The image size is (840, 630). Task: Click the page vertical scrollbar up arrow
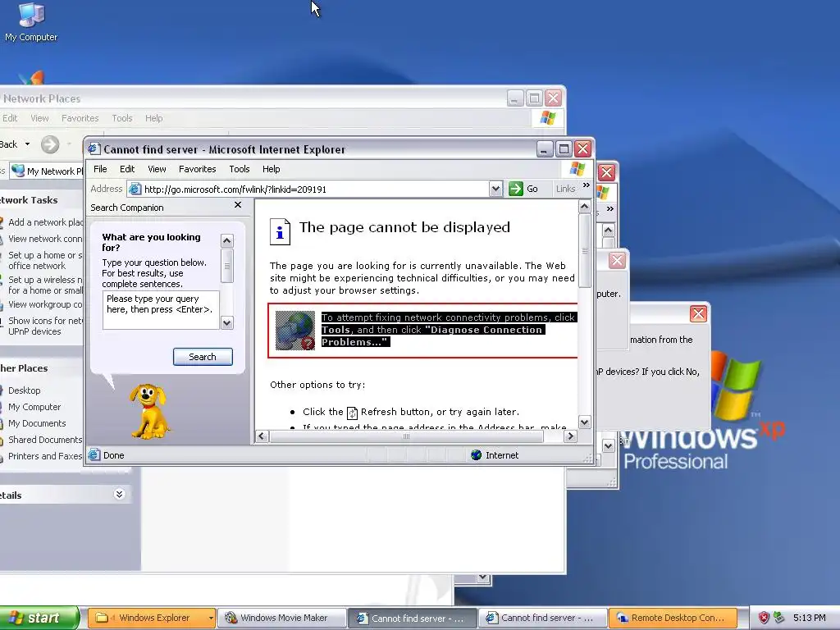tap(584, 206)
